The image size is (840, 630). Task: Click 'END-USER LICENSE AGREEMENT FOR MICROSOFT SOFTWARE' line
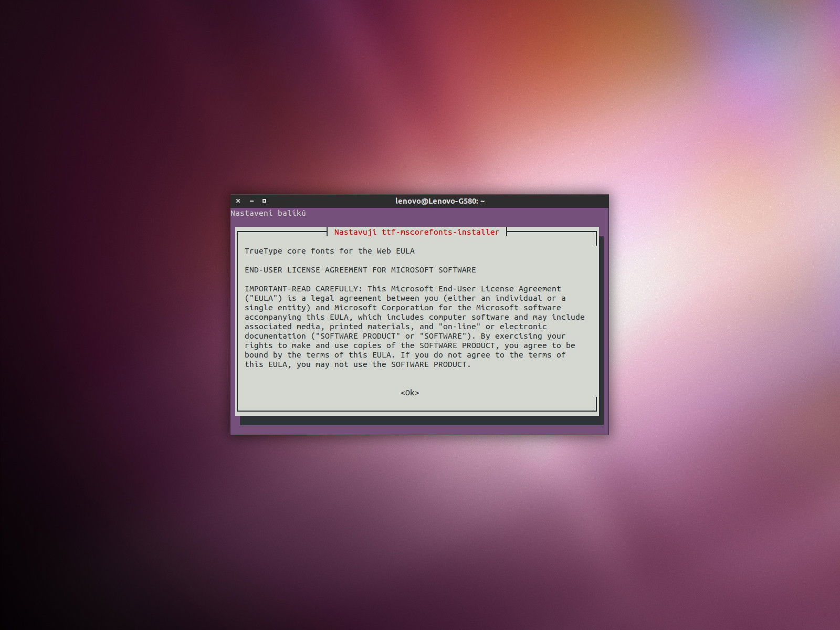click(360, 270)
